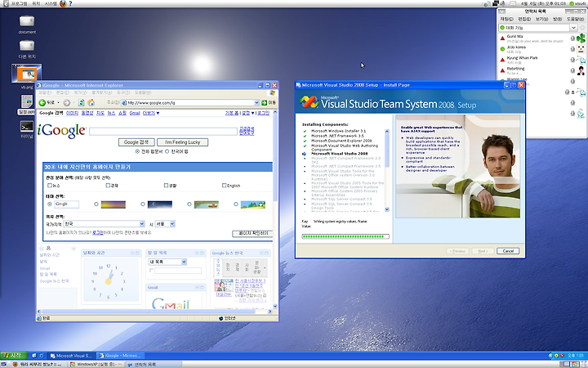Click the green Go arrow beside address bar
Image resolution: width=588 pixels, height=368 pixels.
click(x=264, y=102)
